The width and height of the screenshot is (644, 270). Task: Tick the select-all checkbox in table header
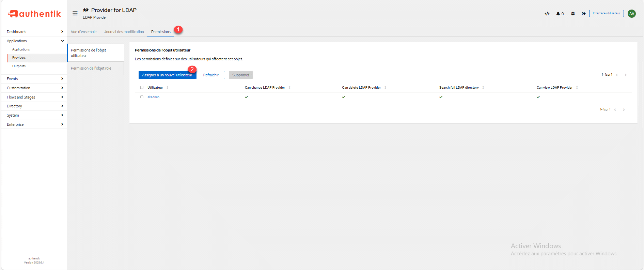[x=142, y=88]
